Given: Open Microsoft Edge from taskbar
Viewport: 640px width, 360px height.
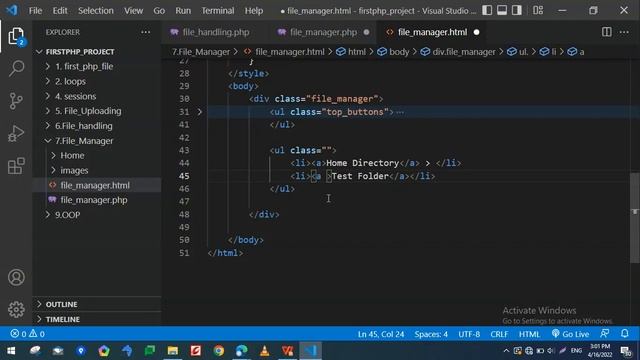Looking at the screenshot, I should (x=242, y=351).
